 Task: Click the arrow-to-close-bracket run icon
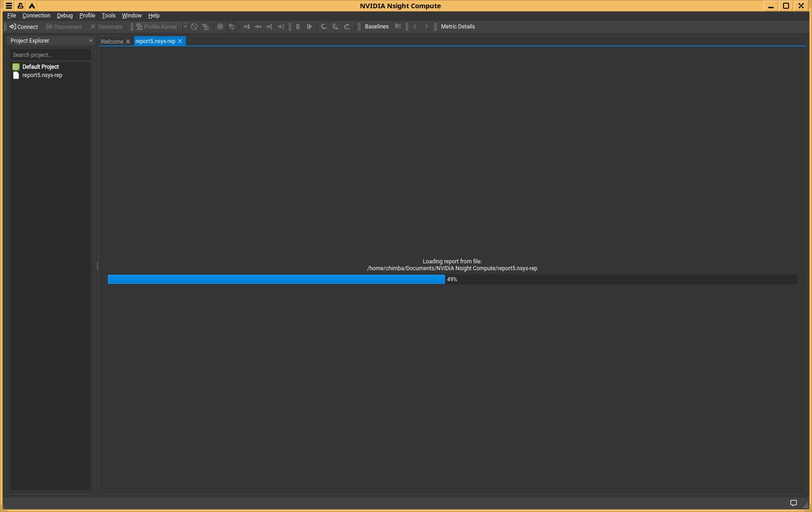pos(281,27)
